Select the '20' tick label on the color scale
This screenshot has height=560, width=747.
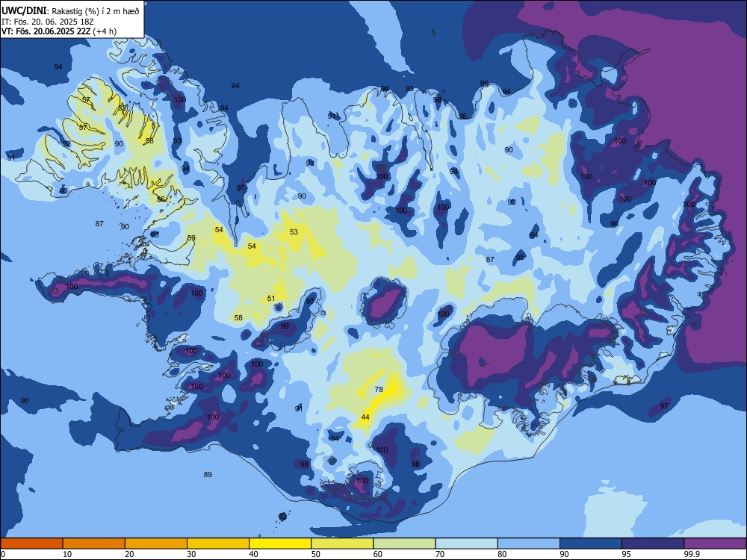pos(129,554)
